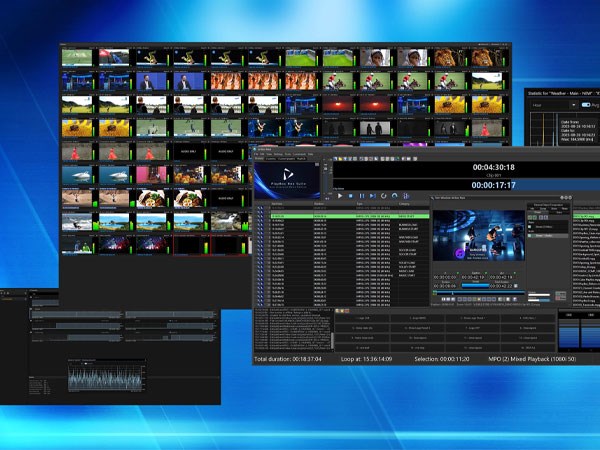Image resolution: width=600 pixels, height=450 pixels.
Task: Stop playback with the square Stop button
Action: (351, 196)
